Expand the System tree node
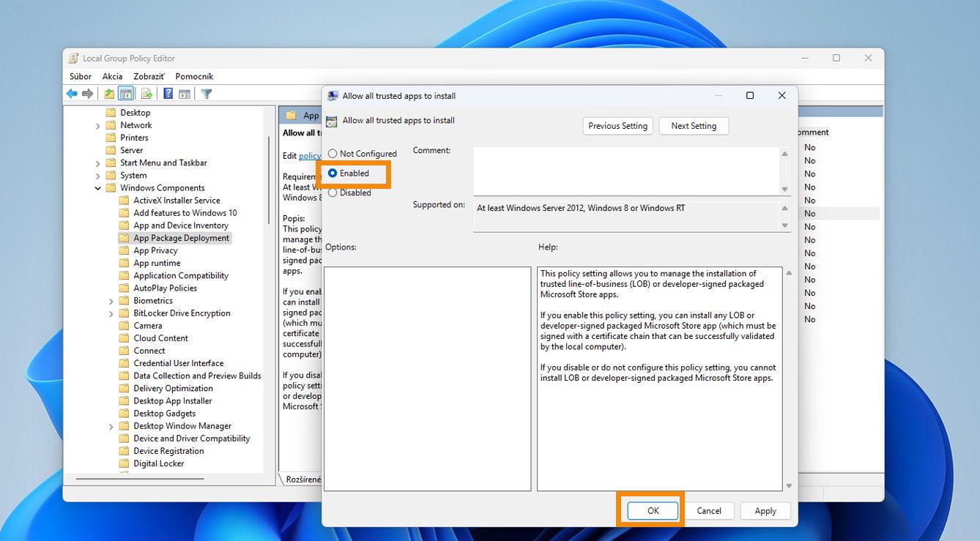980x541 pixels. click(98, 176)
